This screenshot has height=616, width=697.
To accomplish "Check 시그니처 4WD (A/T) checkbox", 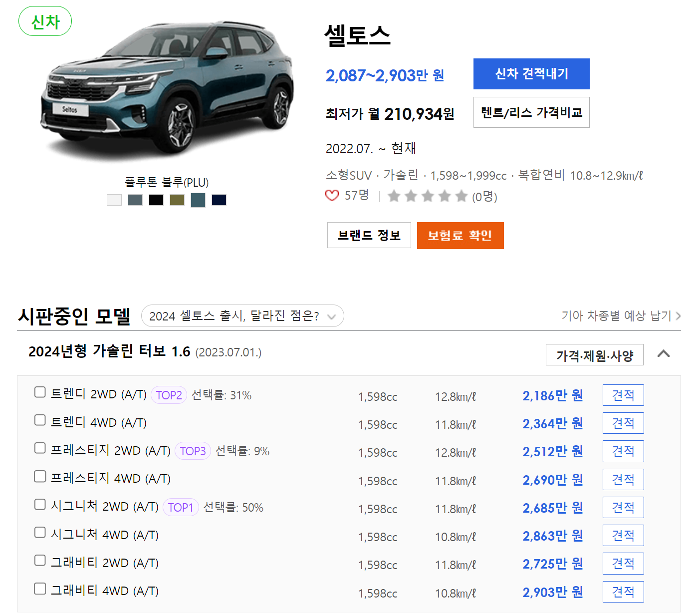I will point(40,533).
